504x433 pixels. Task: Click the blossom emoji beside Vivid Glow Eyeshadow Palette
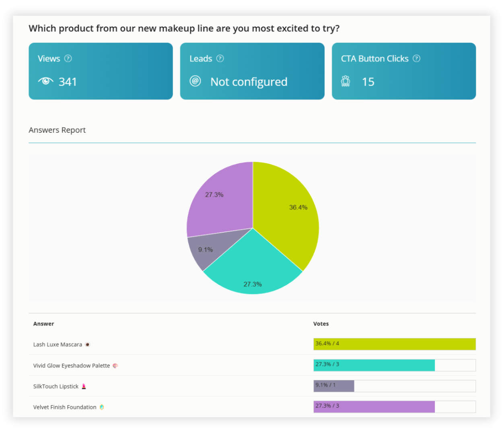(115, 365)
